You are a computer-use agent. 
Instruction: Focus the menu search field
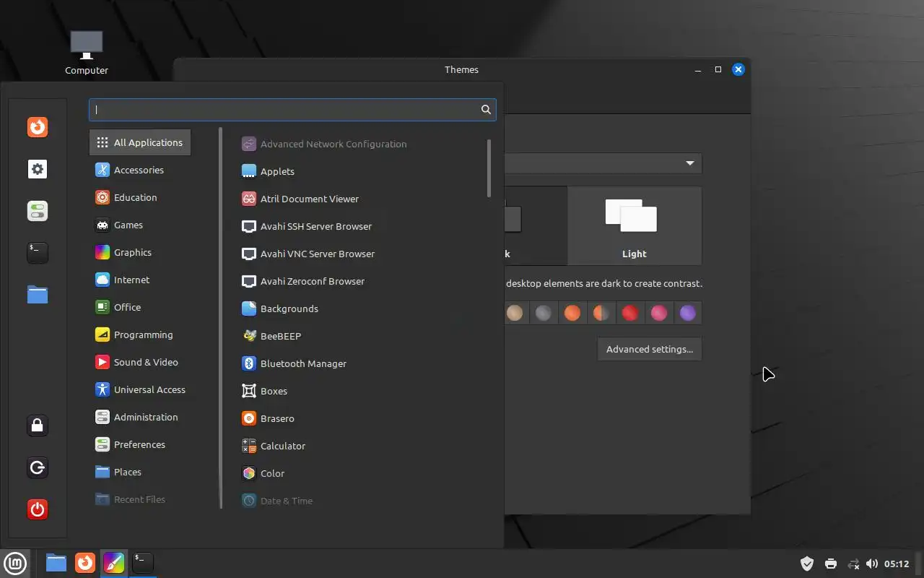click(x=292, y=110)
